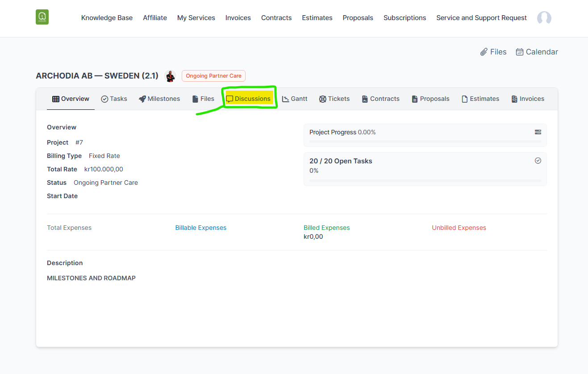Viewport: 588px width, 374px height.
Task: Switch to the Gantt tab
Action: tap(295, 99)
